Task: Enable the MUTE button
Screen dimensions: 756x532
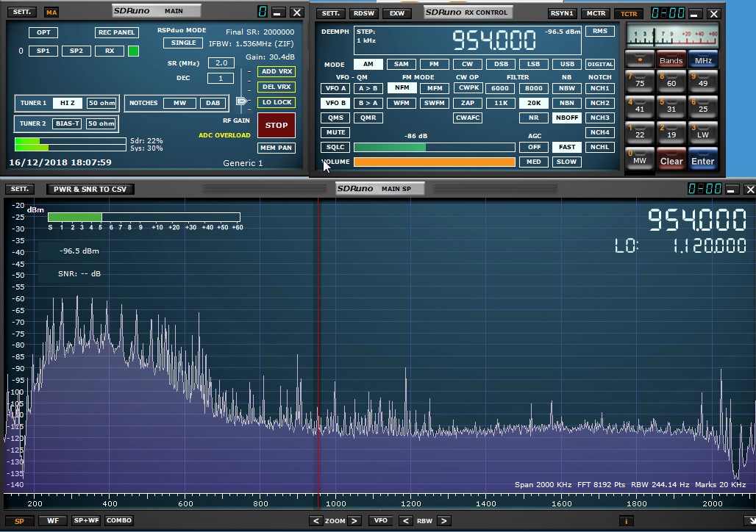Action: click(335, 132)
